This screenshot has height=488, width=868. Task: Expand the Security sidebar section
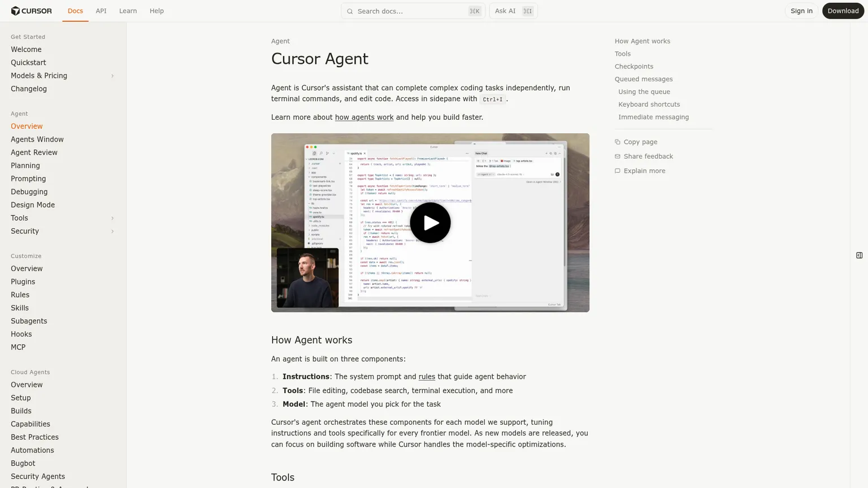point(112,231)
